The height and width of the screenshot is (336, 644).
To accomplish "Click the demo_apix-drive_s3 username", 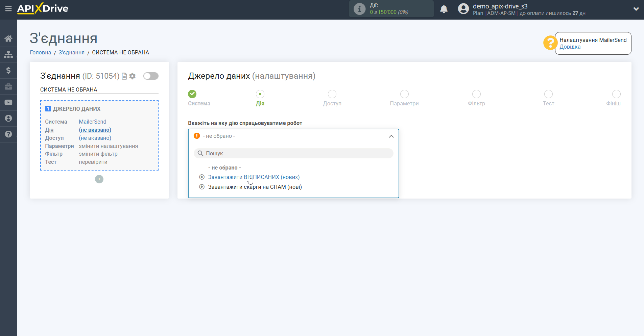I will click(x=500, y=6).
